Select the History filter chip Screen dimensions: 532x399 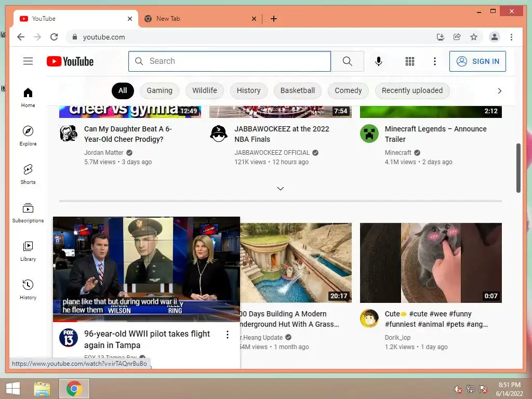click(249, 90)
